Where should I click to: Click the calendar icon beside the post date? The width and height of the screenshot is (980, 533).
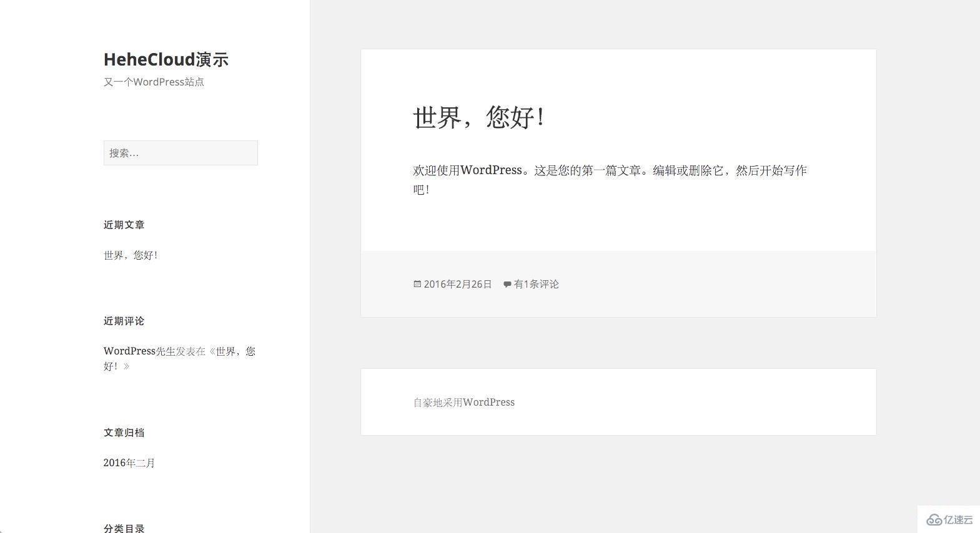(x=417, y=284)
